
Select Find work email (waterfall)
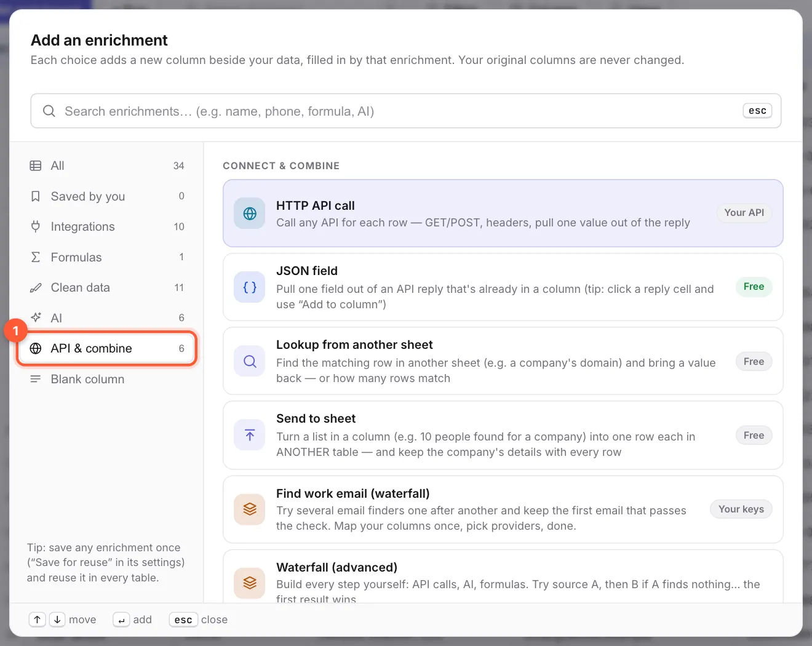pyautogui.click(x=503, y=509)
